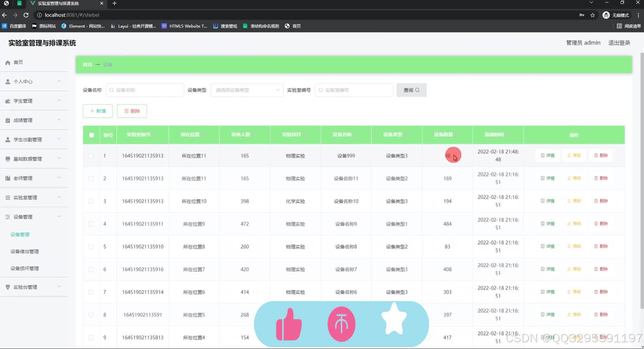Click the 新增 add button
This screenshot has height=349, width=644.
click(x=98, y=111)
